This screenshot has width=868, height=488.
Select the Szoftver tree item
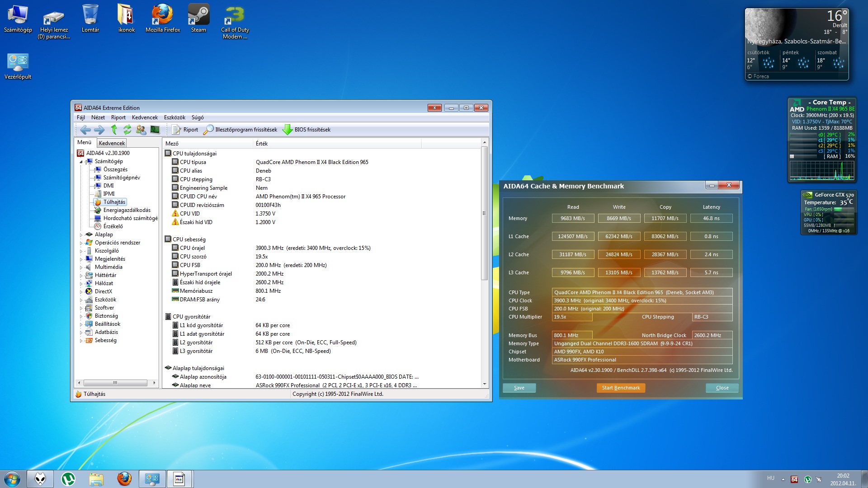(104, 308)
